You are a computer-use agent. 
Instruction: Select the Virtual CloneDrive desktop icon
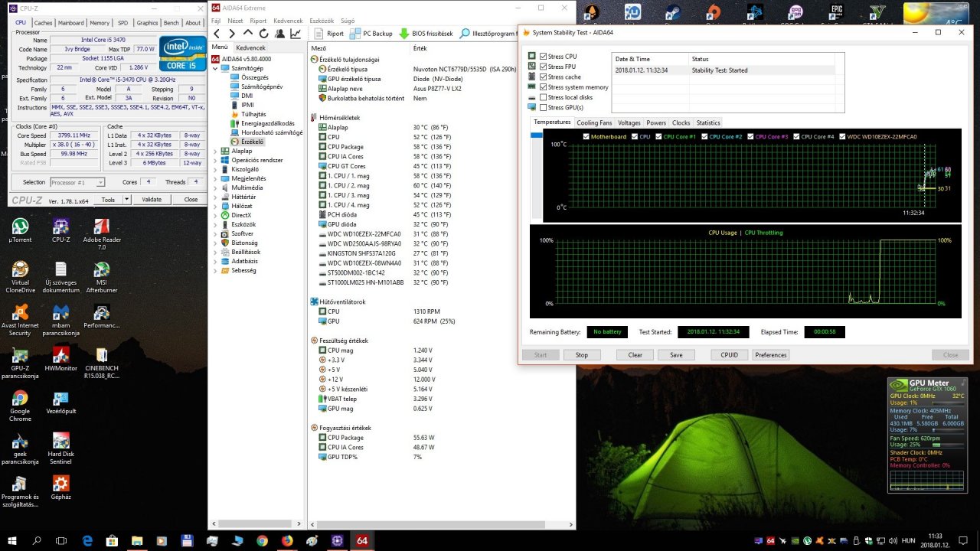pos(20,277)
